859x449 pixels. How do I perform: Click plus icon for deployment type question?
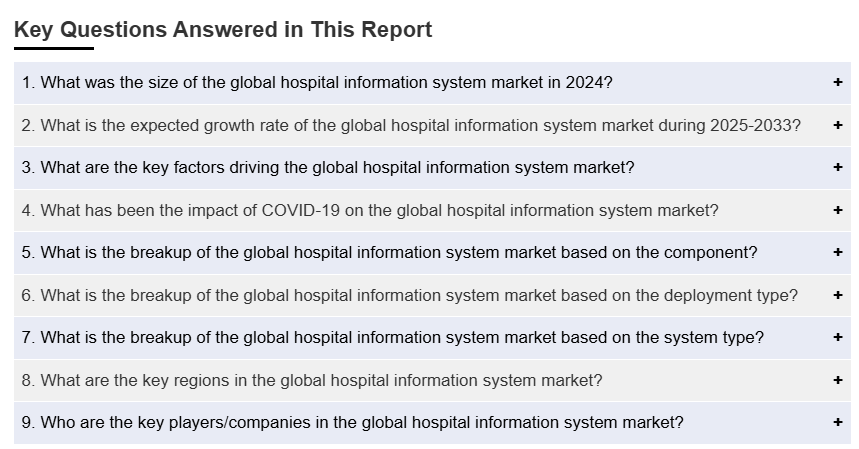coord(837,295)
